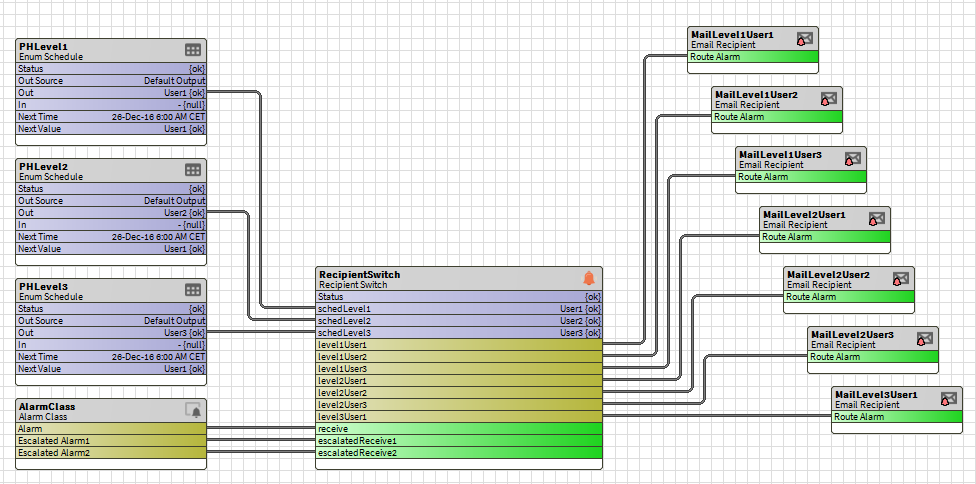Select the Route Alarm slot of MailLevel2User1
Screen dimensions: 976x484
click(x=824, y=237)
